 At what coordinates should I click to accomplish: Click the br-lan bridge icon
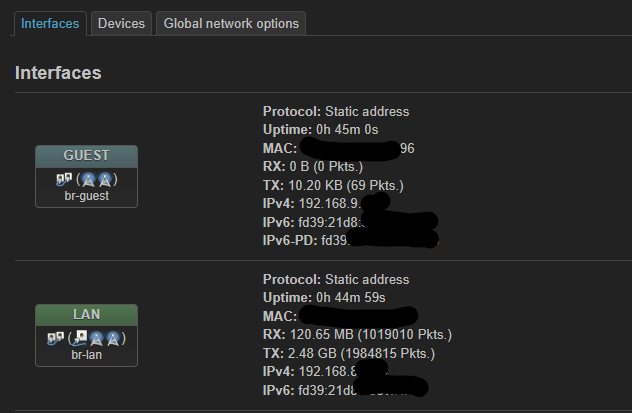(x=55, y=337)
